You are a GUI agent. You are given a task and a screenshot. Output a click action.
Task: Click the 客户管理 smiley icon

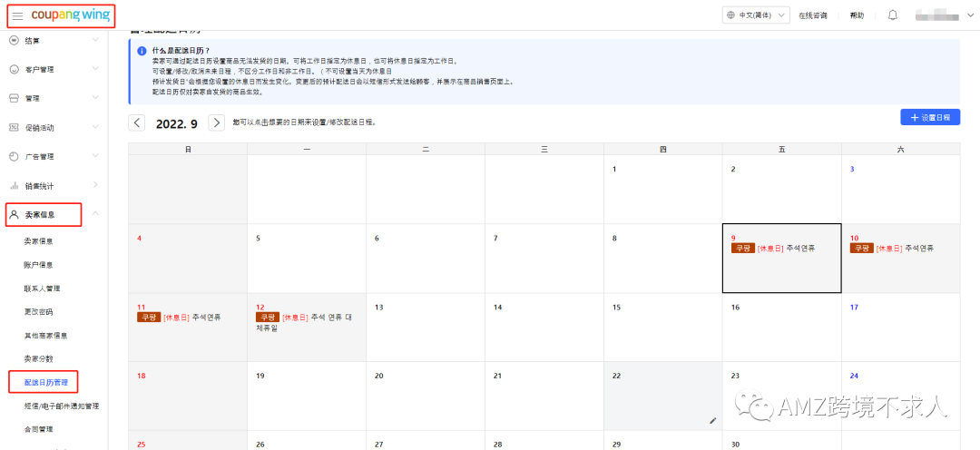[x=13, y=69]
